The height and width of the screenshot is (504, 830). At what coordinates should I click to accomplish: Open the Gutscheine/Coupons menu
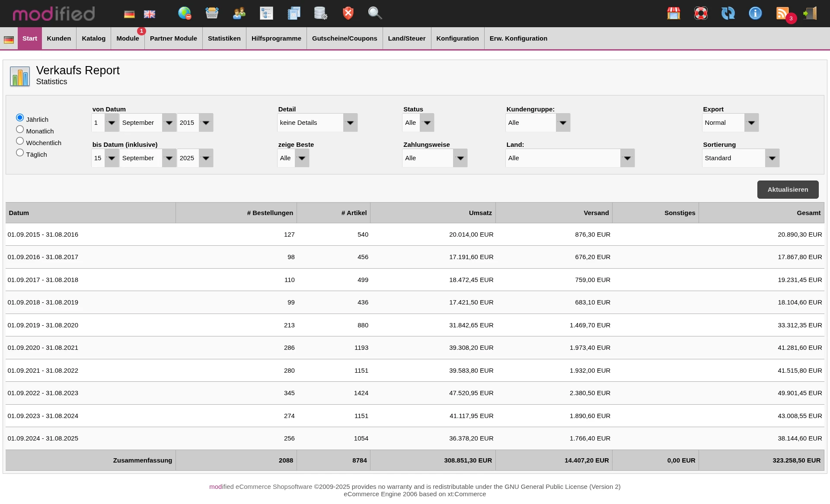[345, 38]
